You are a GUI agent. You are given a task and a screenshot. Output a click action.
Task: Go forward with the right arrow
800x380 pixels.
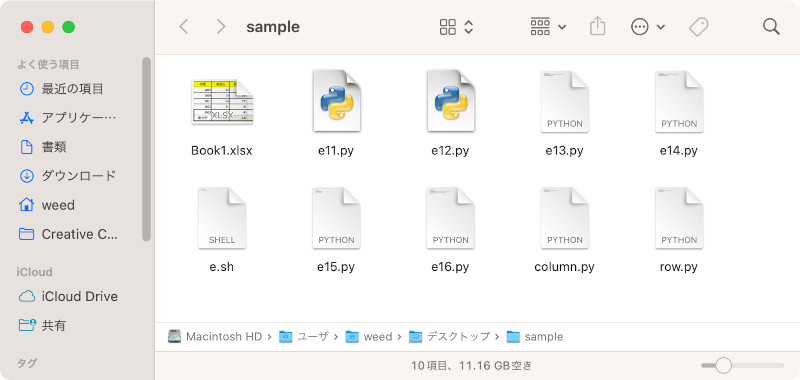pyautogui.click(x=220, y=27)
